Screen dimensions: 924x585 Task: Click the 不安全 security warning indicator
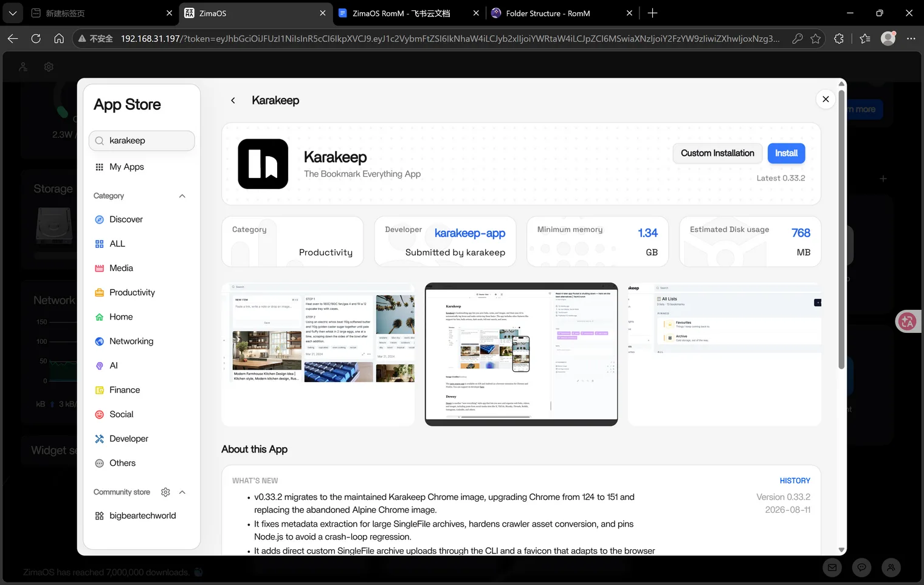[95, 39]
